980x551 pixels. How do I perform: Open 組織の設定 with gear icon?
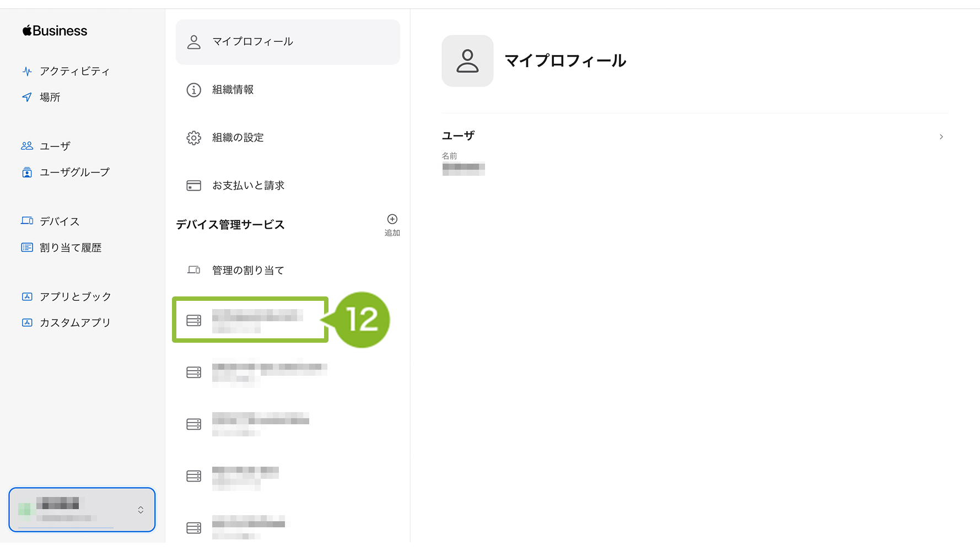coord(288,138)
